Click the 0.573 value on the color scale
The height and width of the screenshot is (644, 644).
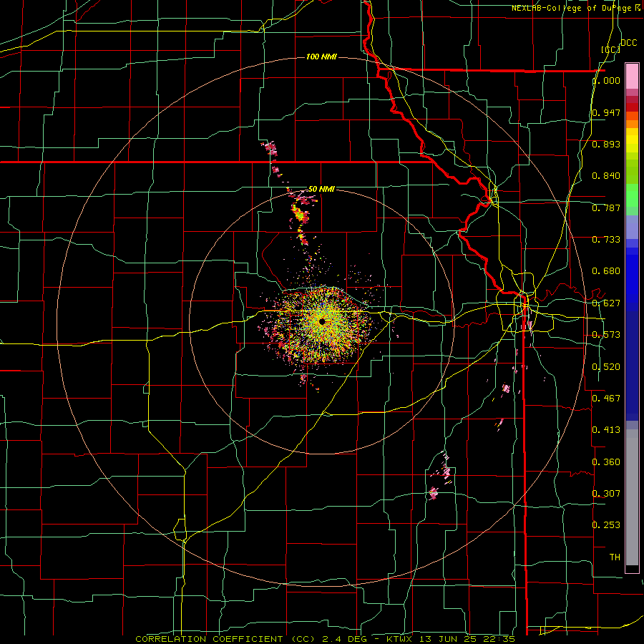click(606, 335)
